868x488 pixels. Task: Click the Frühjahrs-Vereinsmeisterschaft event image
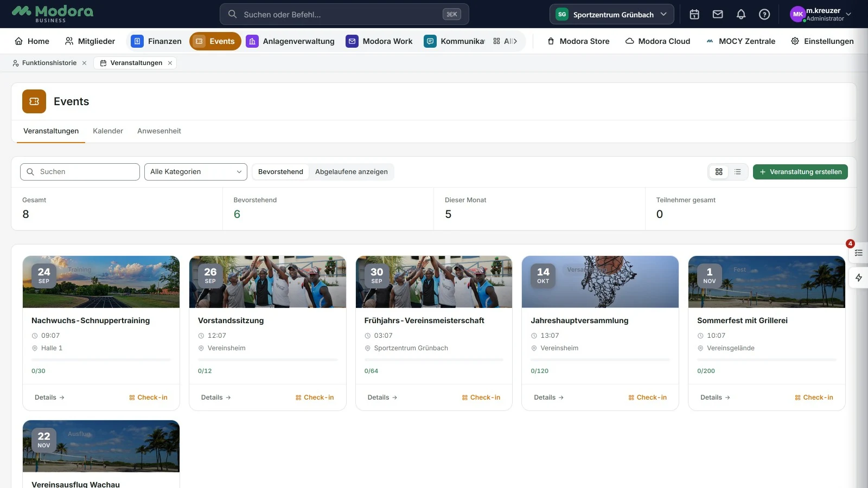click(434, 282)
